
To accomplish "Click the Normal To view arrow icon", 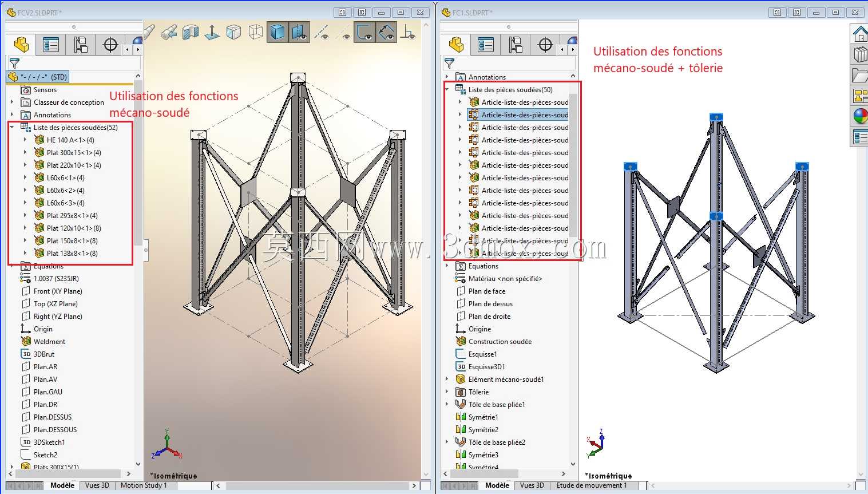I will pyautogui.click(x=212, y=32).
